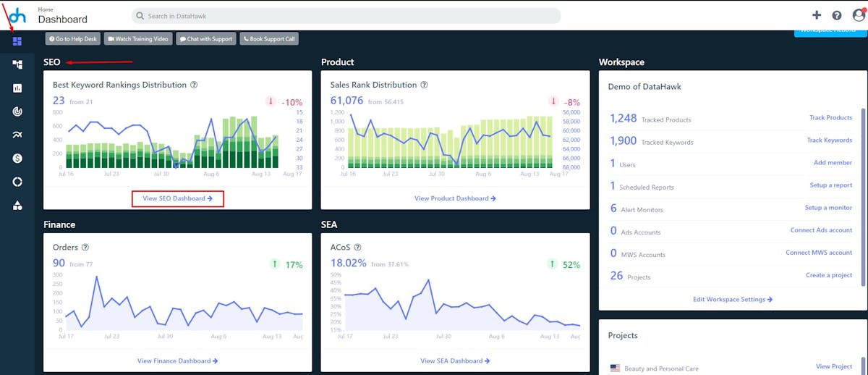This screenshot has height=375, width=868.
Task: Show help icon next to Orders
Action: pos(85,248)
